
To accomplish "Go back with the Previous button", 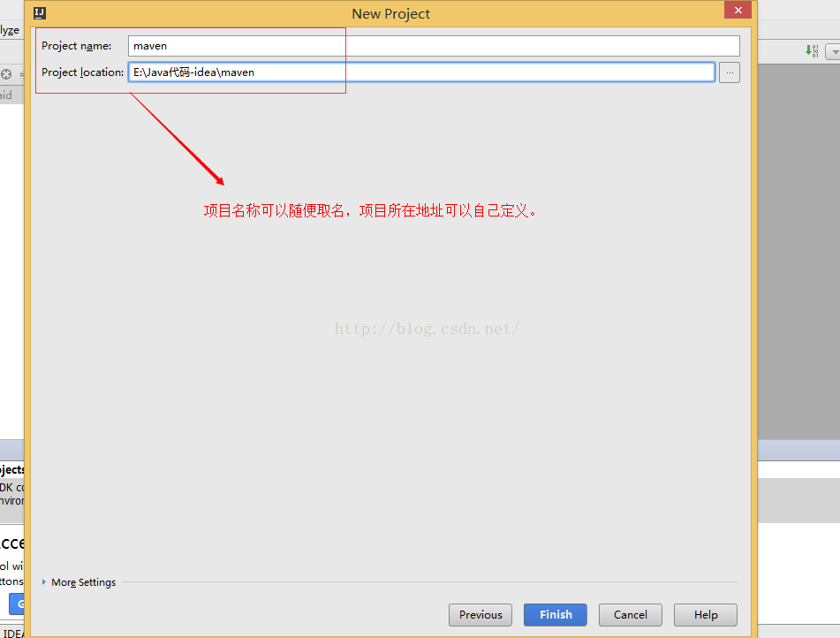I will click(480, 615).
